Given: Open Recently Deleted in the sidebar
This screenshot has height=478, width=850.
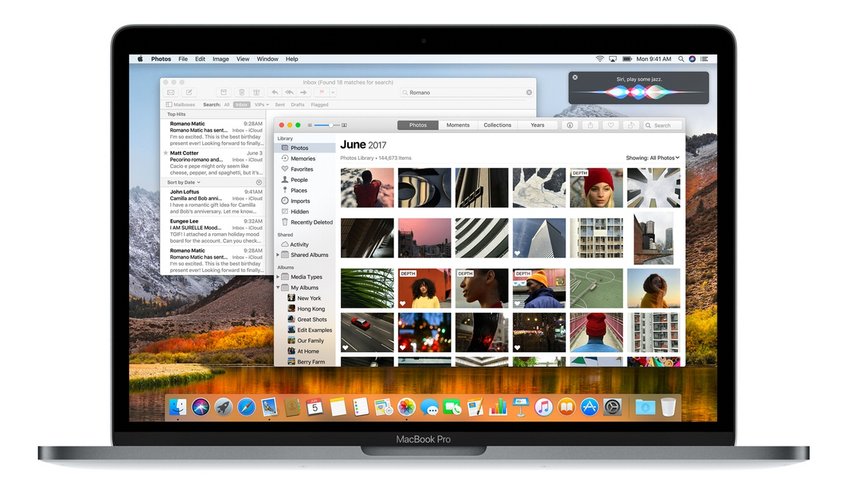Looking at the screenshot, I should click(307, 222).
